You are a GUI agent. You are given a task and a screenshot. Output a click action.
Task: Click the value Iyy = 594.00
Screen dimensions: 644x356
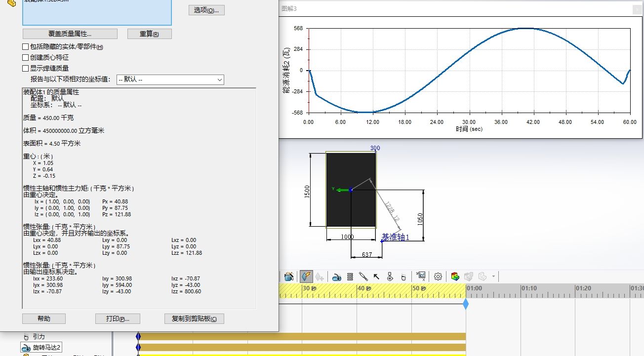click(117, 285)
